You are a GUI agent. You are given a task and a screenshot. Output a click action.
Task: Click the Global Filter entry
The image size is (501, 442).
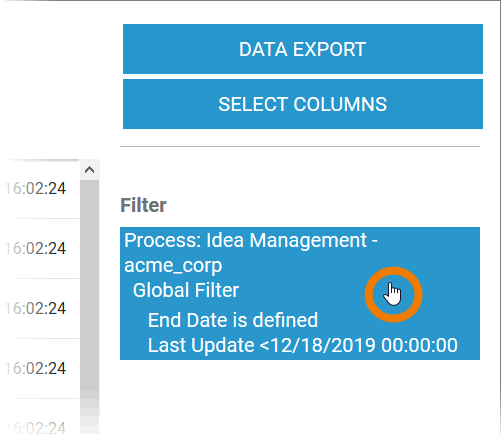pos(186,290)
